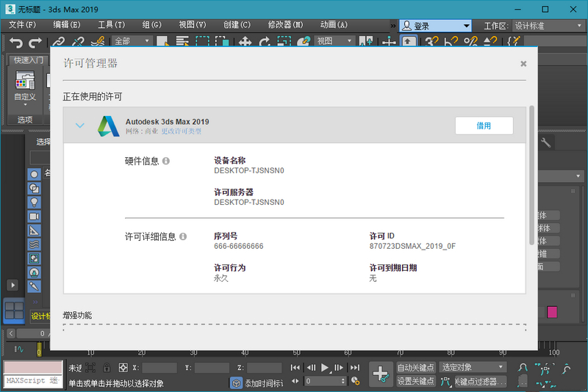Image resolution: width=588 pixels, height=392 pixels.
Task: Toggle the lights display filter icon
Action: point(35,202)
